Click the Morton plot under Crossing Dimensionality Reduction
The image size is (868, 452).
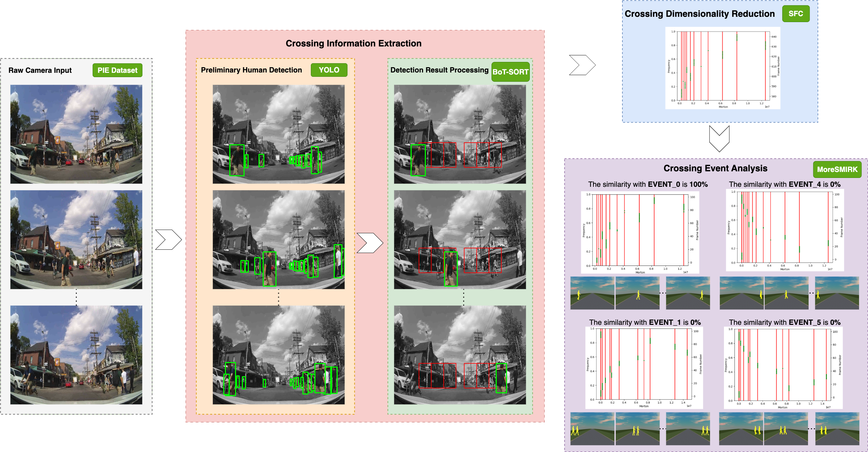coord(722,68)
